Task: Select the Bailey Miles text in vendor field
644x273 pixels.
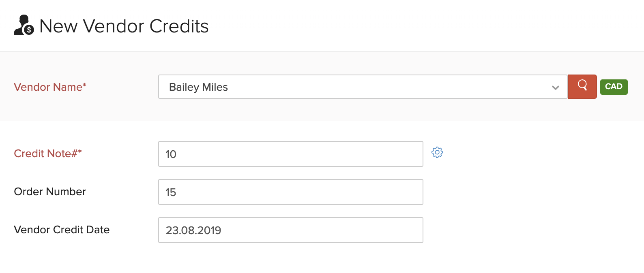Action: pyautogui.click(x=198, y=87)
